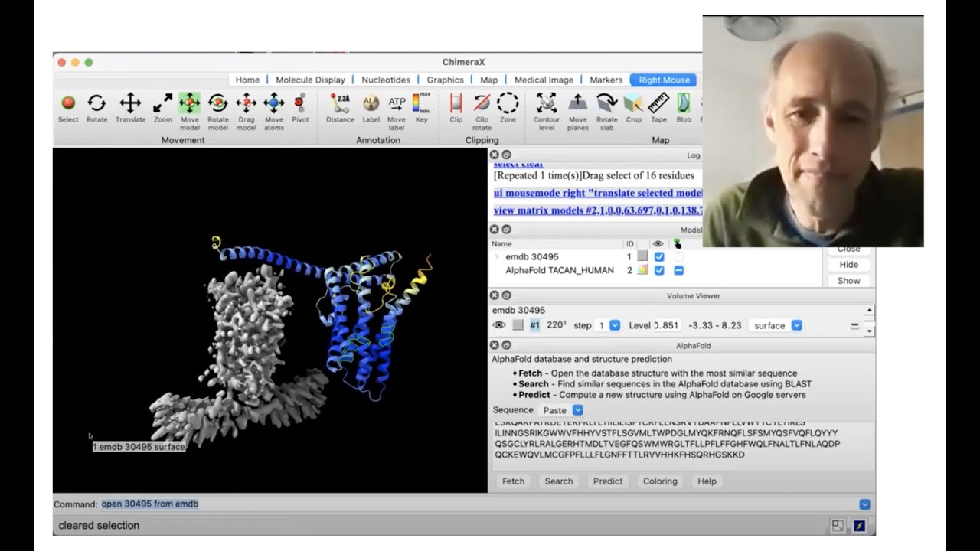Activate the Clip tool
This screenshot has height=551, width=980.
pos(456,108)
